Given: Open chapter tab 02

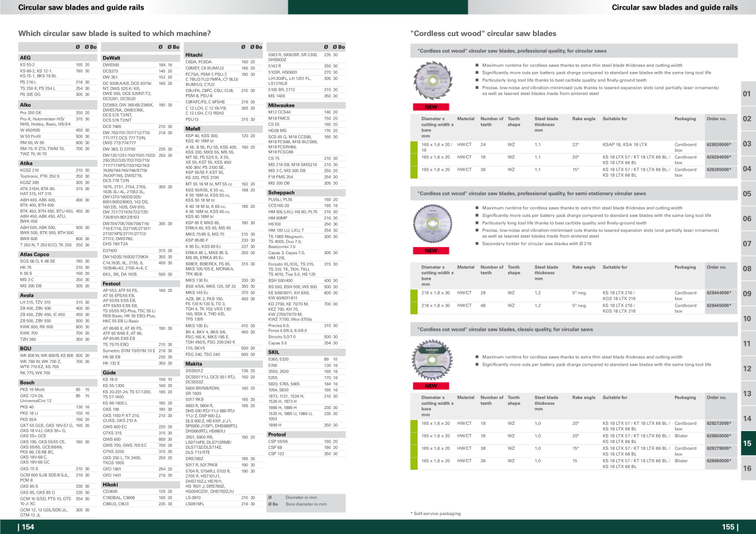Looking at the screenshot, I should [747, 119].
